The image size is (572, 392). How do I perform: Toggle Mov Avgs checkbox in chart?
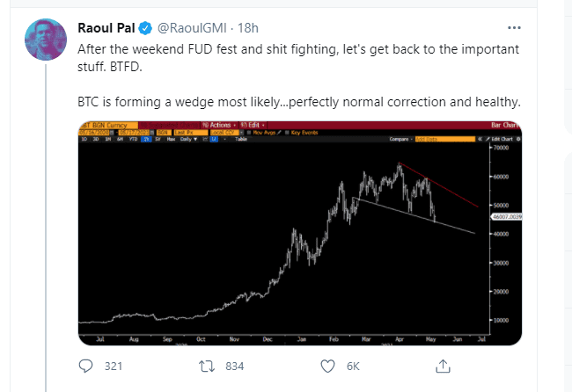pyautogui.click(x=250, y=134)
